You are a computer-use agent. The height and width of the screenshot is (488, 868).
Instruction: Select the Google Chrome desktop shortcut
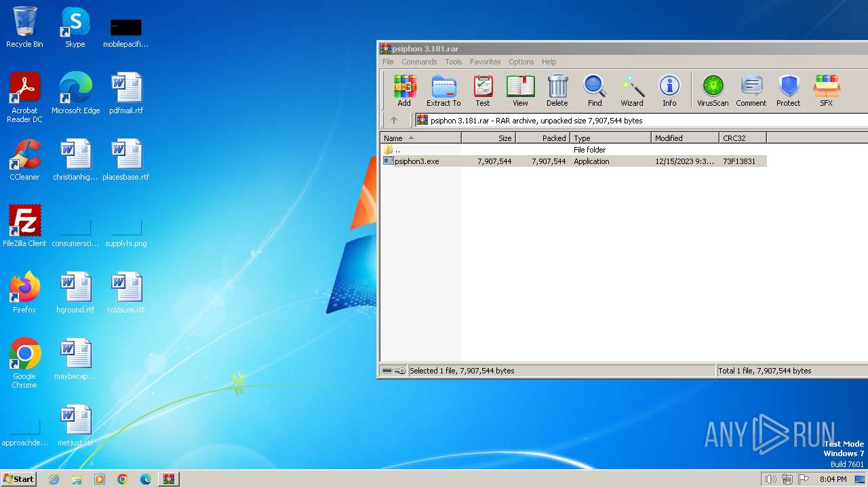click(24, 363)
